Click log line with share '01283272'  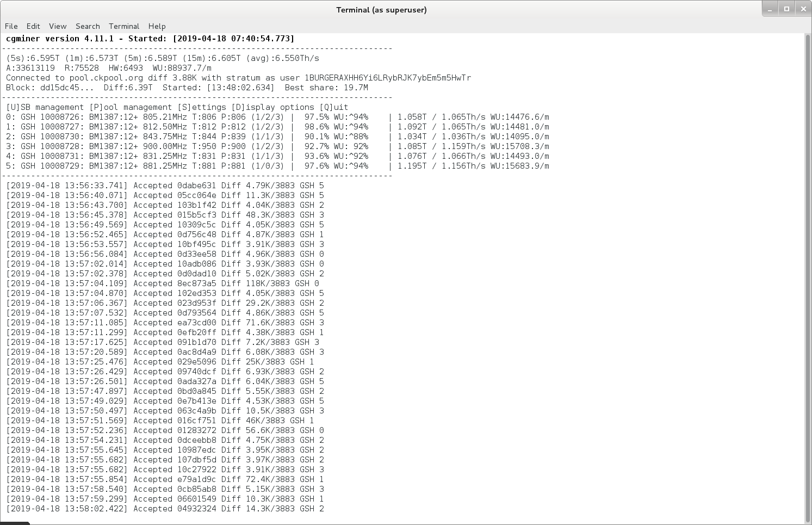[165, 430]
